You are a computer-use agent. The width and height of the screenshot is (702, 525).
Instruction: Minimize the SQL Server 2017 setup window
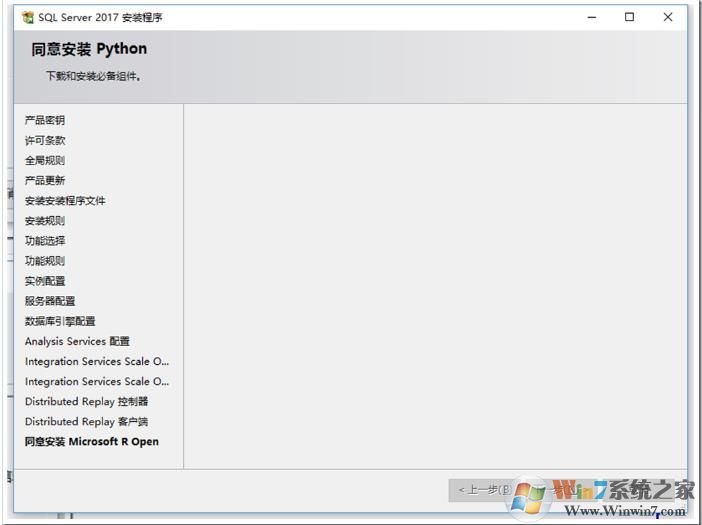pyautogui.click(x=592, y=17)
